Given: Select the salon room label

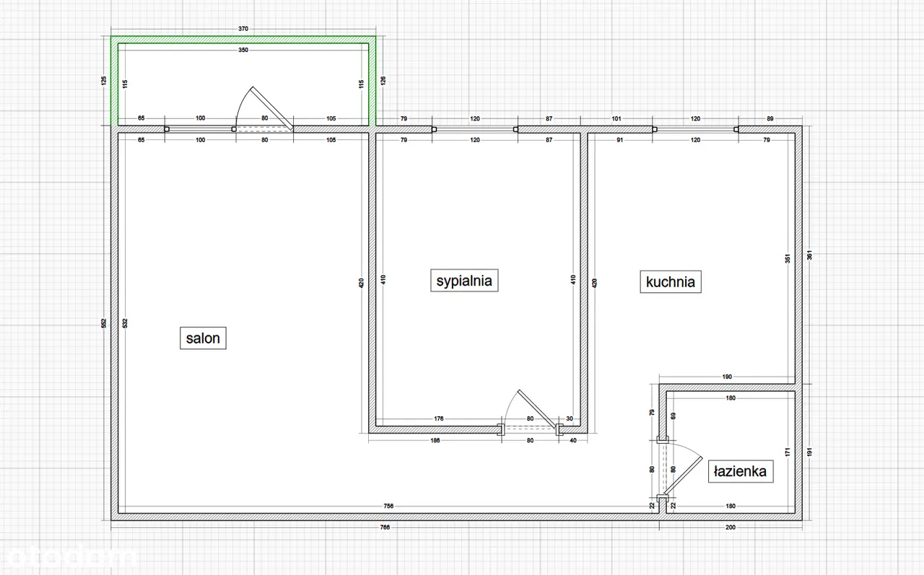Looking at the screenshot, I should tap(203, 338).
